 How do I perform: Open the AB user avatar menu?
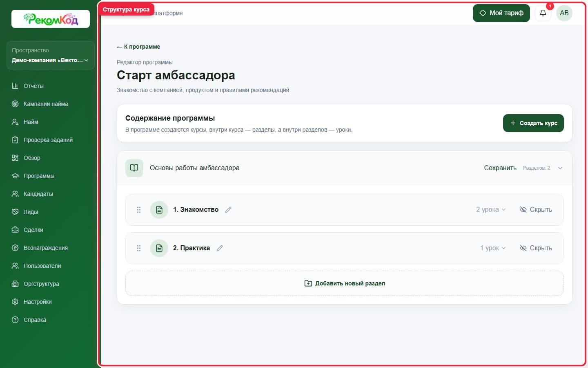click(564, 13)
